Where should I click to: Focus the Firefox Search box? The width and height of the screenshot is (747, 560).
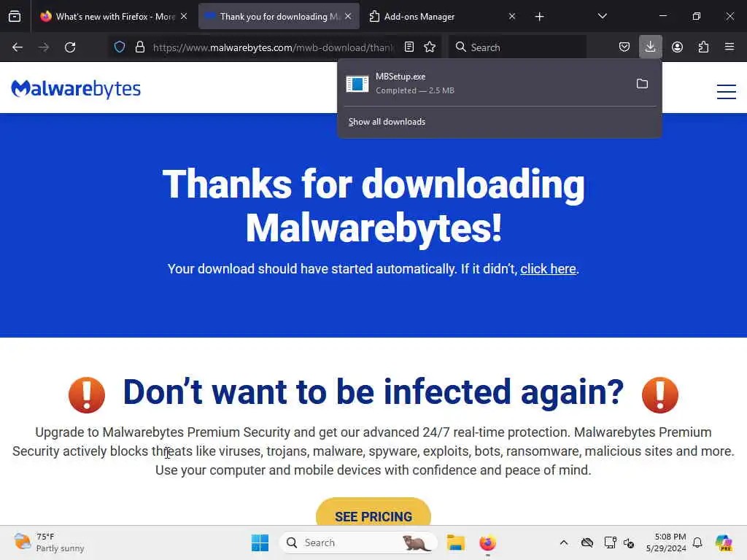(517, 47)
